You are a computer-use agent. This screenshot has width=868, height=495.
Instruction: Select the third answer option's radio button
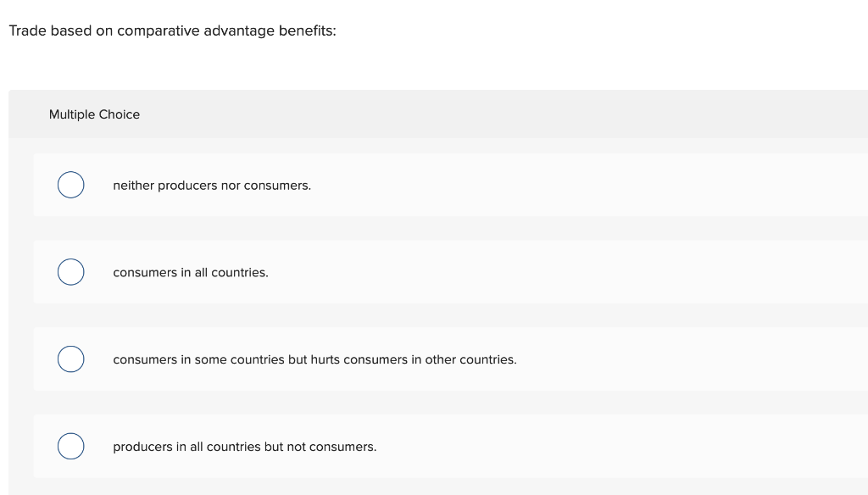[70, 359]
